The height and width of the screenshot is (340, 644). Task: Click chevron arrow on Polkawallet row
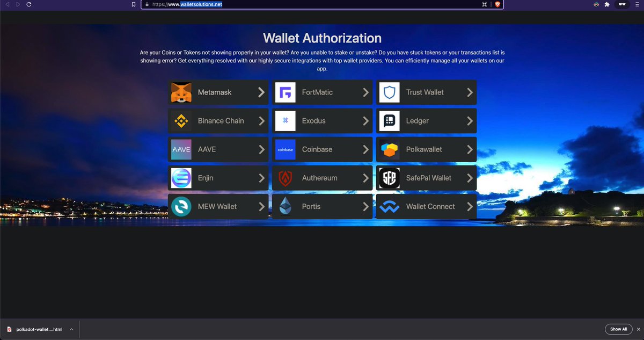[470, 149]
